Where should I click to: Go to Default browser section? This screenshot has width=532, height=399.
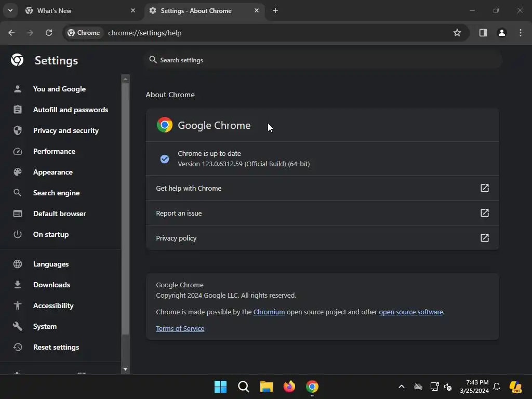[60, 214]
